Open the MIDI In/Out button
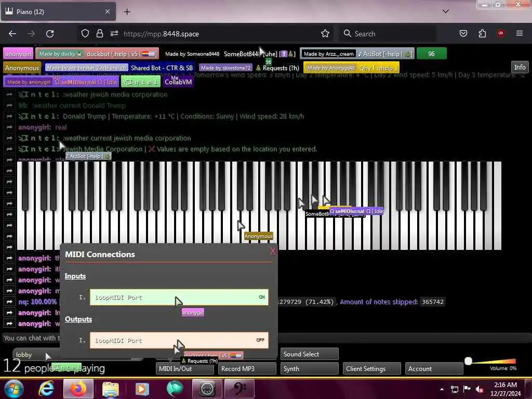This screenshot has height=399, width=532. point(185,368)
